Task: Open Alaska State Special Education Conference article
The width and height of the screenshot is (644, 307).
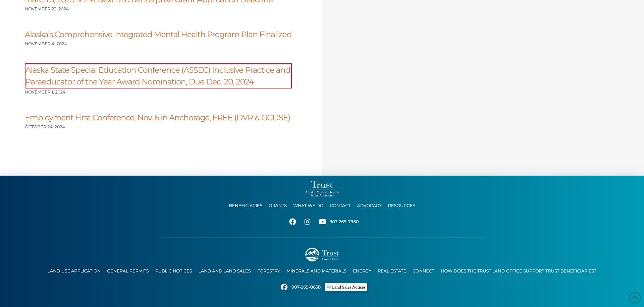Action: 158,76
